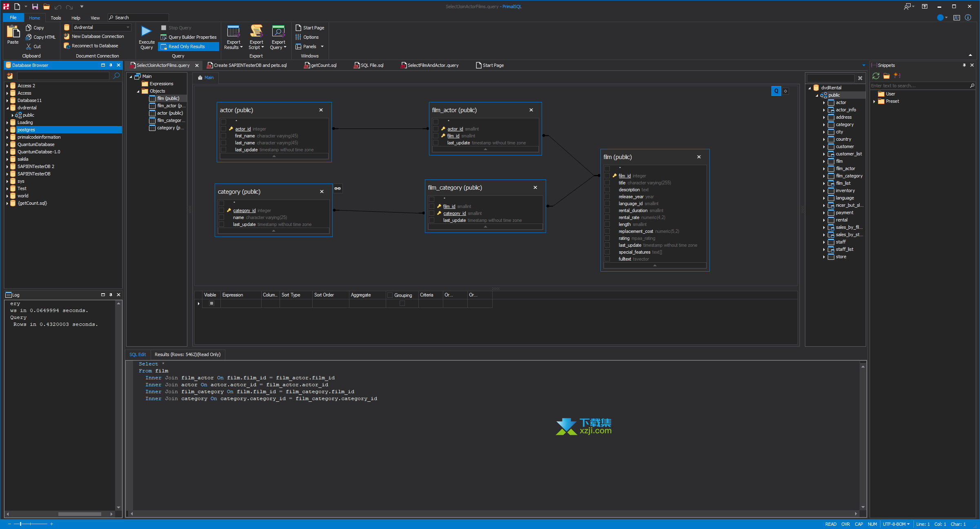Click the New Database Connection button
980x529 pixels.
[96, 36]
